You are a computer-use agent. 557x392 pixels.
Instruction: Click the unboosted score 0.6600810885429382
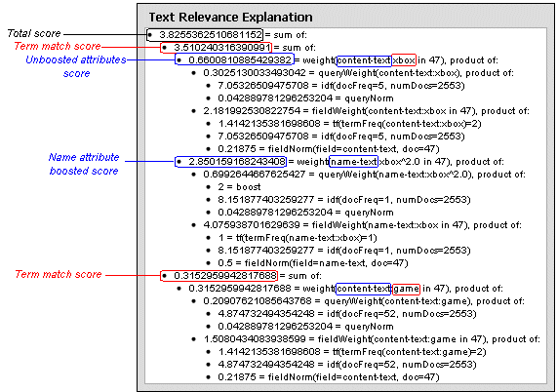click(234, 59)
